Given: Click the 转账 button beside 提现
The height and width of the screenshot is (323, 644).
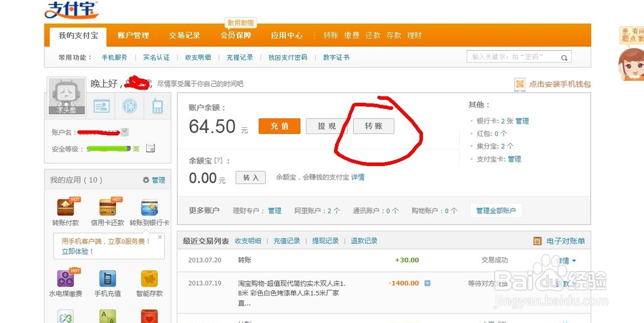Looking at the screenshot, I should click(374, 126).
